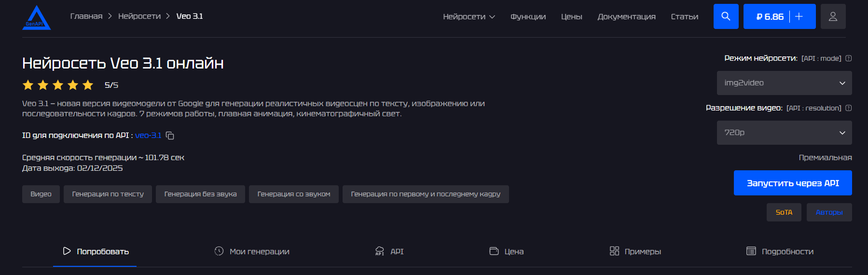The height and width of the screenshot is (275, 868).
Task: Expand the 720p resolution dropdown
Action: click(x=785, y=133)
